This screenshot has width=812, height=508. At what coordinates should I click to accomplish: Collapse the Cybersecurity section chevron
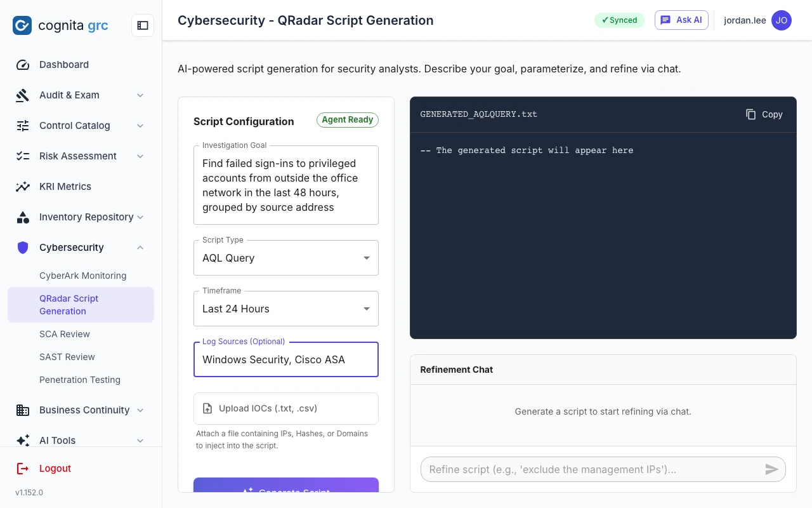pos(140,248)
